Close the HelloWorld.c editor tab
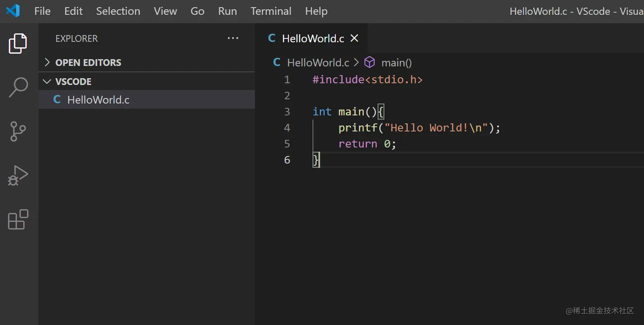Viewport: 644px width, 325px height. (x=354, y=38)
